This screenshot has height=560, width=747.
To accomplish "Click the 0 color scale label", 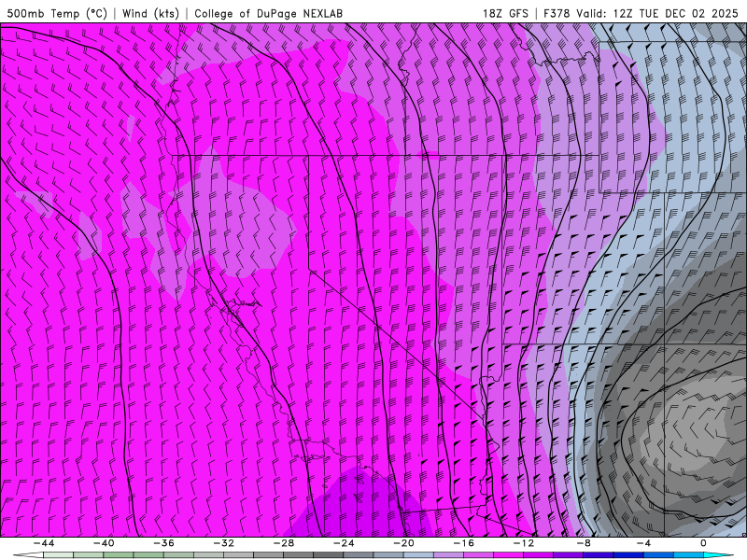I will point(703,543).
